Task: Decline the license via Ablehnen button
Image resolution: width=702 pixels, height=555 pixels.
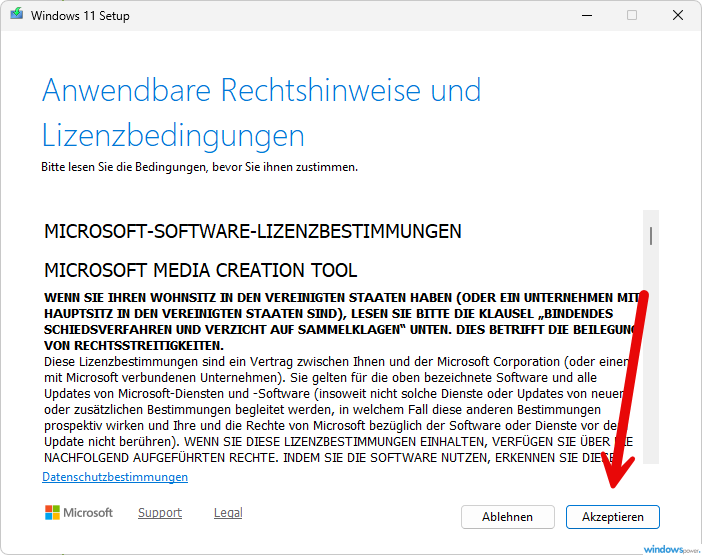Action: pyautogui.click(x=508, y=517)
